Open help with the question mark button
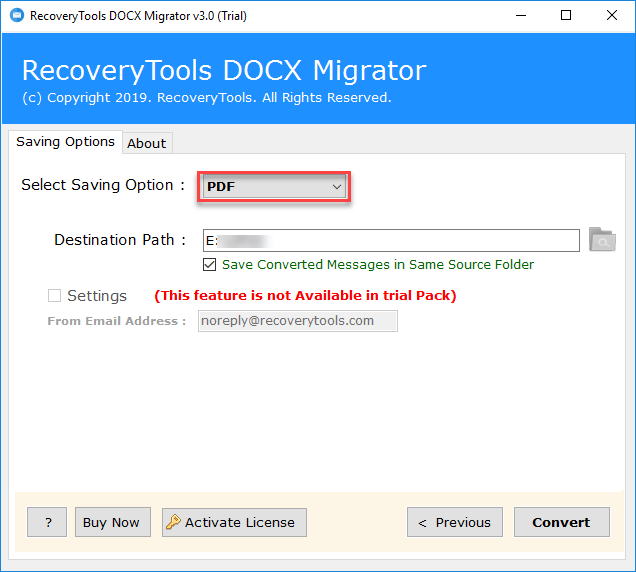Image resolution: width=636 pixels, height=572 pixels. click(x=47, y=522)
